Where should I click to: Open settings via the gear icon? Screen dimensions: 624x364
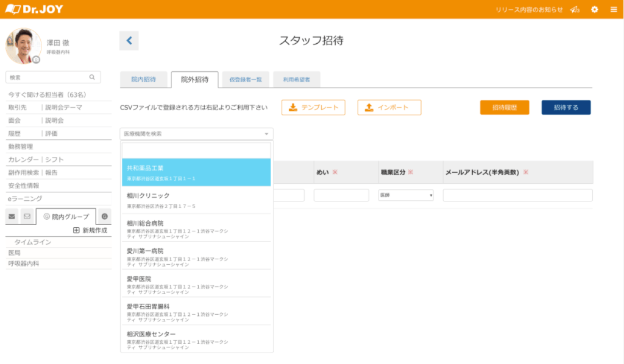click(x=595, y=10)
